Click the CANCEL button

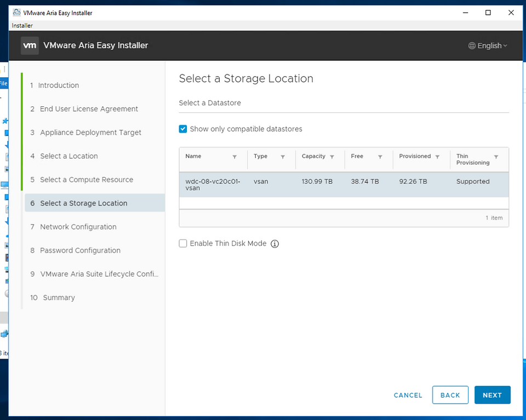[x=408, y=395]
